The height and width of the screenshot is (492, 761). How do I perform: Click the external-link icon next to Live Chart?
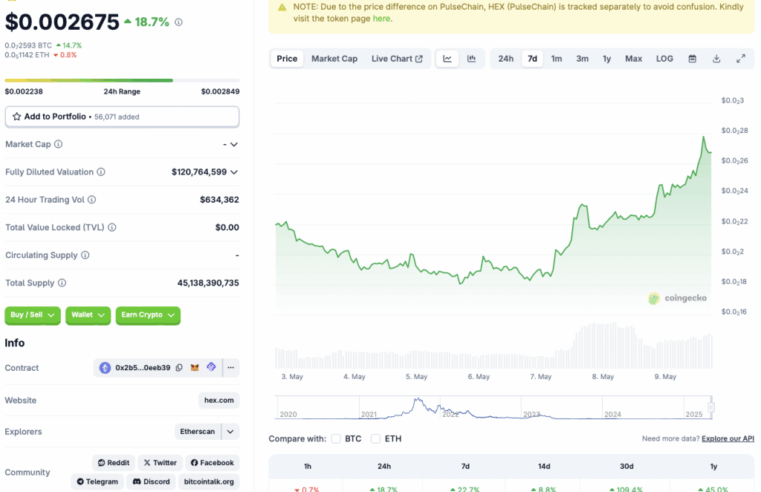pyautogui.click(x=419, y=59)
